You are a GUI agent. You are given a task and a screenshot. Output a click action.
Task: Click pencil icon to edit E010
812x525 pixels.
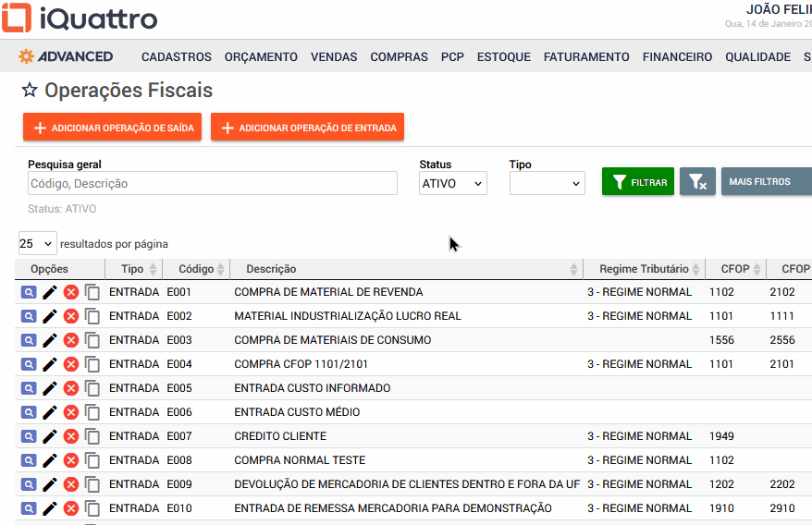pos(50,508)
